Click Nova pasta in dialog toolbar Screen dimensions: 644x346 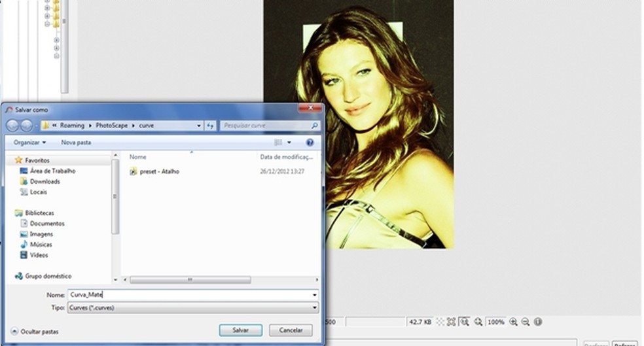pos(76,143)
